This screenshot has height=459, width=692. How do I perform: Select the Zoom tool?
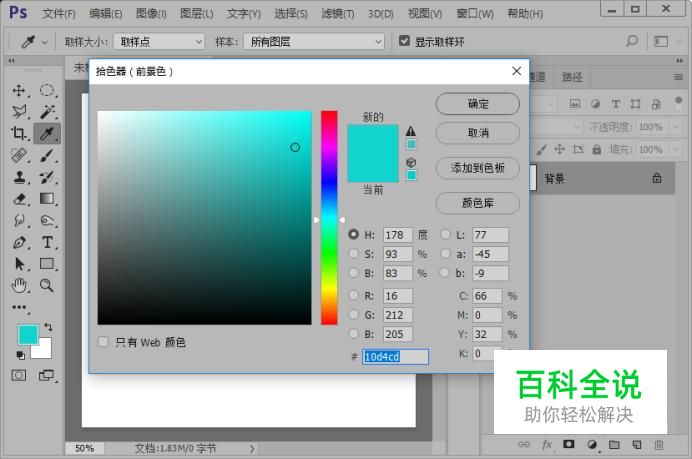pos(47,286)
